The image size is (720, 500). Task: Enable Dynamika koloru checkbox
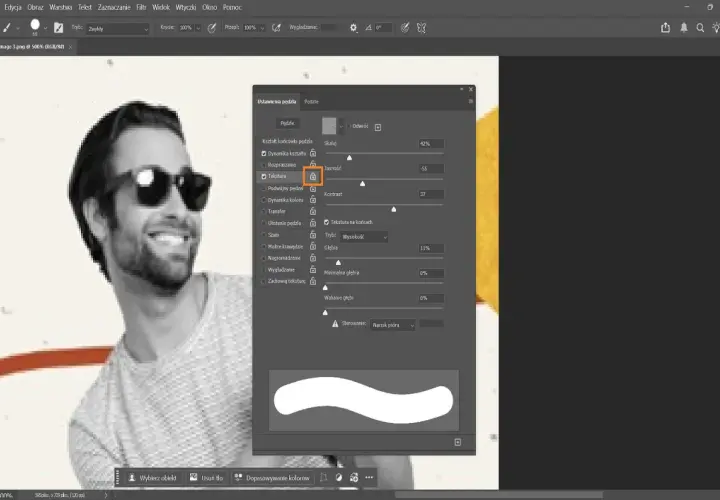pos(264,200)
